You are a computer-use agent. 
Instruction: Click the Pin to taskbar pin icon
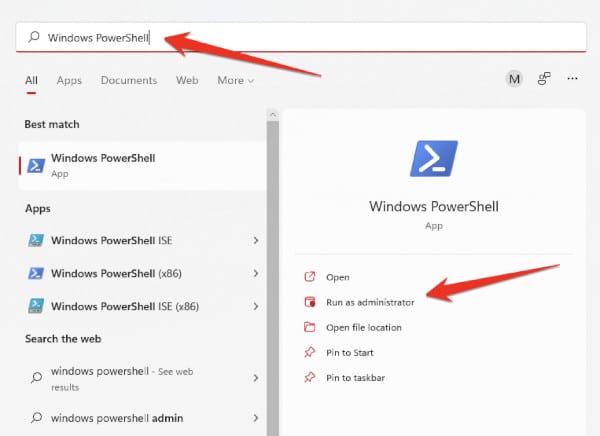309,377
